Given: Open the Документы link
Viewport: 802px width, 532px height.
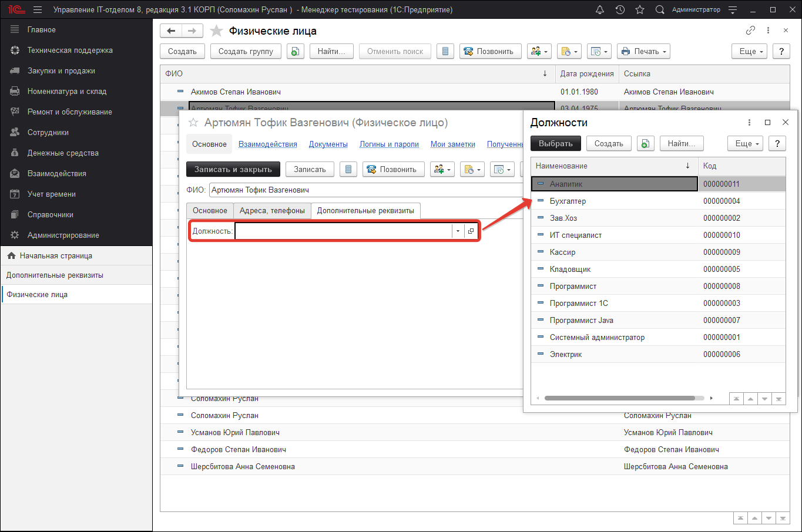Looking at the screenshot, I should pos(328,144).
